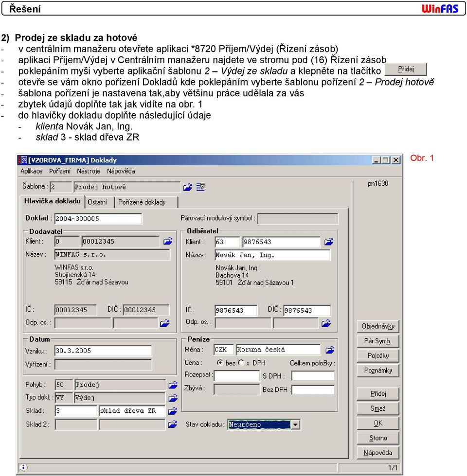Click the Datum Vzniku date field
The image size is (467, 476).
pos(103,351)
